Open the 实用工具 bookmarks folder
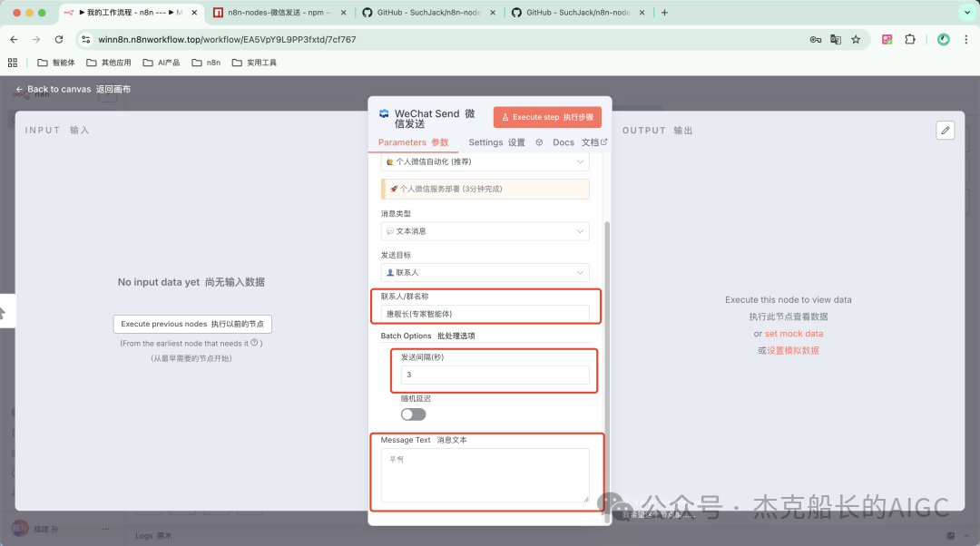The image size is (980, 546). coord(254,63)
